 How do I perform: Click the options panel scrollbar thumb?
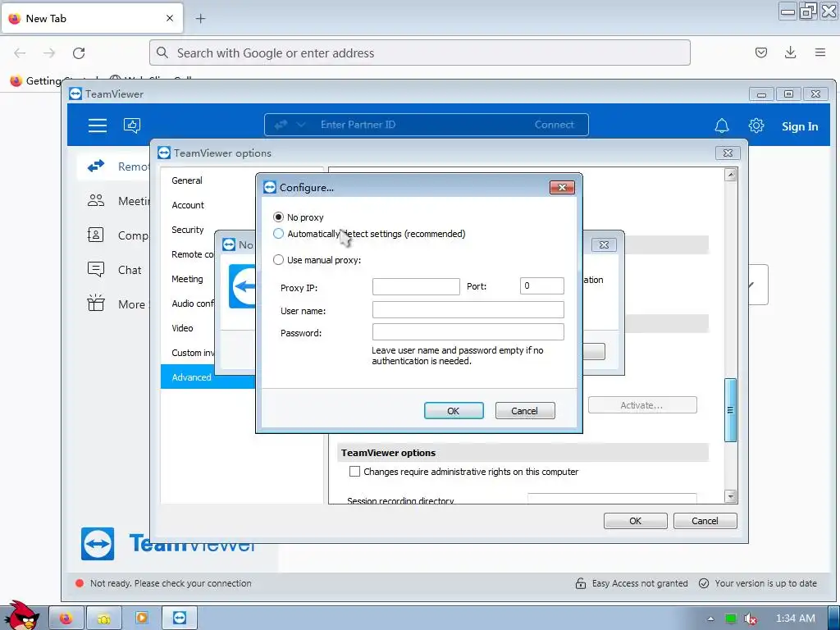[x=730, y=410]
